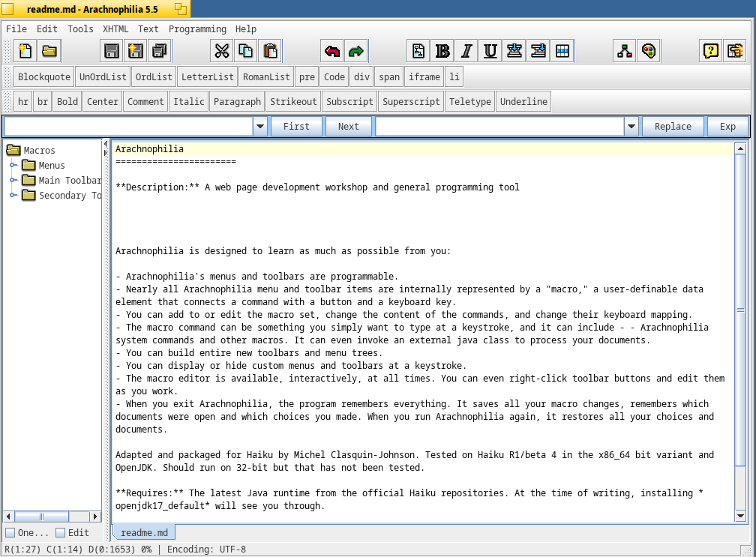The width and height of the screenshot is (756, 557).
Task: Click the hr button
Action: pyautogui.click(x=23, y=102)
